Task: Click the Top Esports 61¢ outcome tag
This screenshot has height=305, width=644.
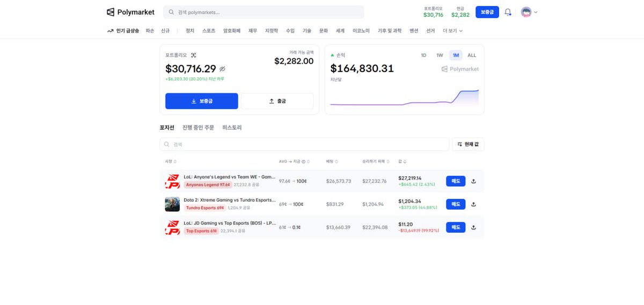Action: [x=201, y=231]
